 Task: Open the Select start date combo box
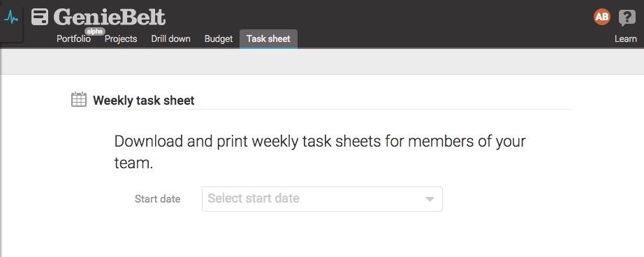322,199
